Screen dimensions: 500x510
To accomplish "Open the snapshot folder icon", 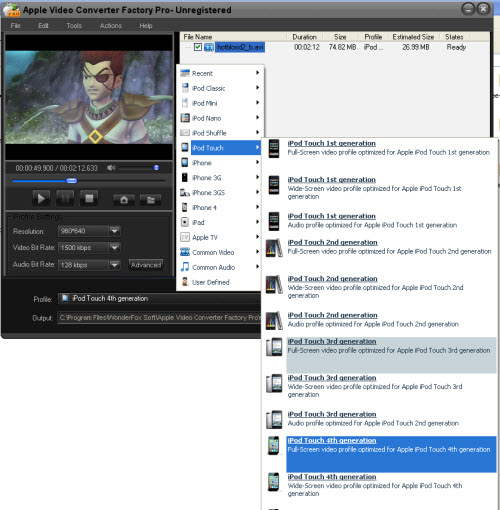I will [151, 200].
